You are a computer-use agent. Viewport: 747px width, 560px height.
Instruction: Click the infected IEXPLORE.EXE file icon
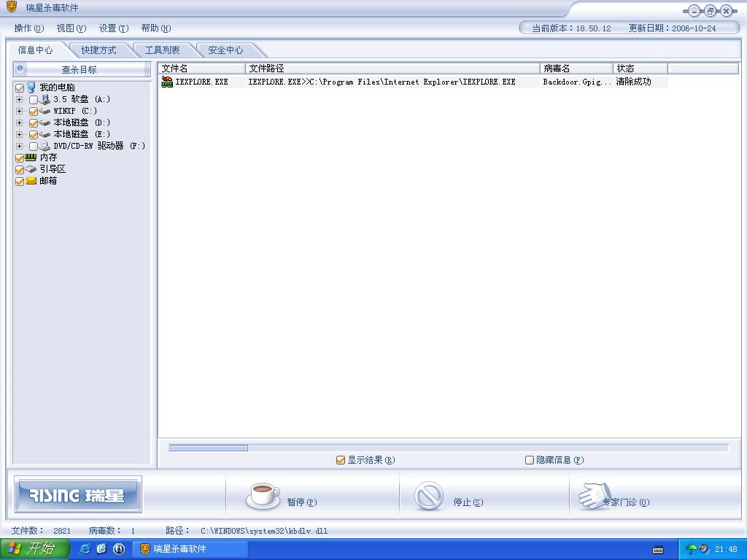click(167, 82)
